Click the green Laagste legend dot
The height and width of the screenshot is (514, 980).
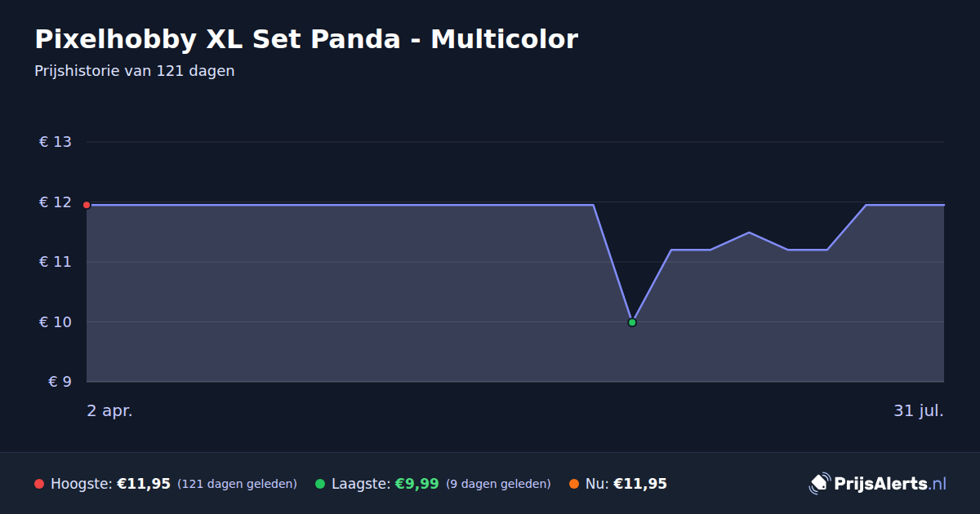[320, 484]
